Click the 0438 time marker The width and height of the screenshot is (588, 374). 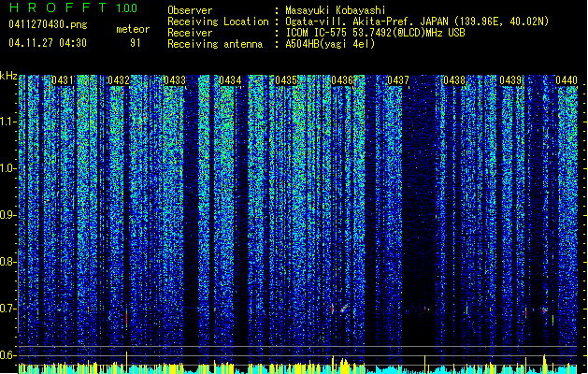454,80
